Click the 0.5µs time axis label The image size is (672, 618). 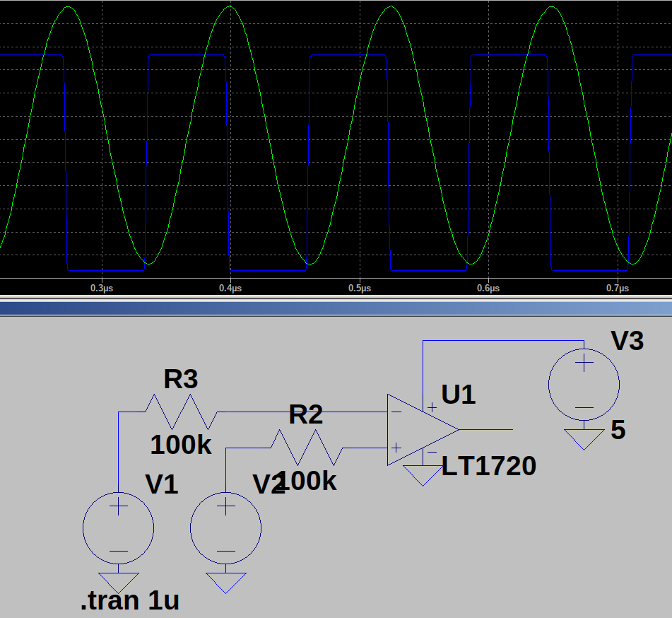click(359, 288)
